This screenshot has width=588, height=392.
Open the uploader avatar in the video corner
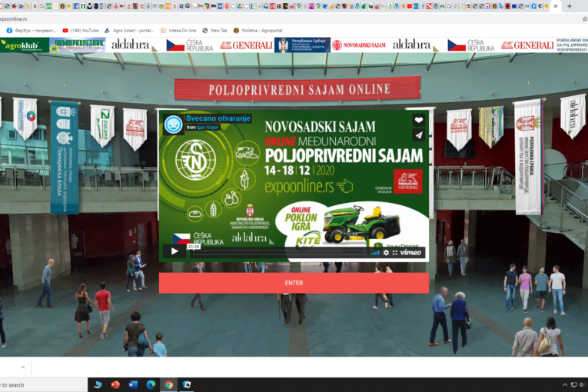[x=173, y=125]
